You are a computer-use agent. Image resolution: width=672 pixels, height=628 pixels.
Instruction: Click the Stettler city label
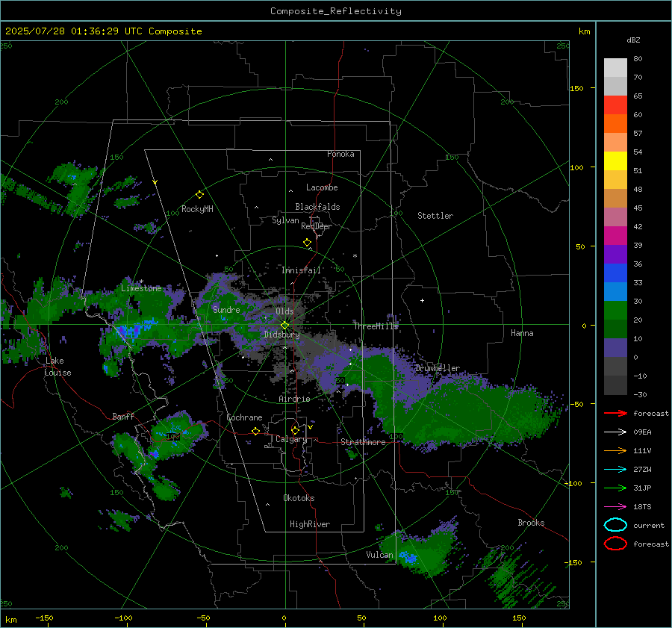pos(435,216)
